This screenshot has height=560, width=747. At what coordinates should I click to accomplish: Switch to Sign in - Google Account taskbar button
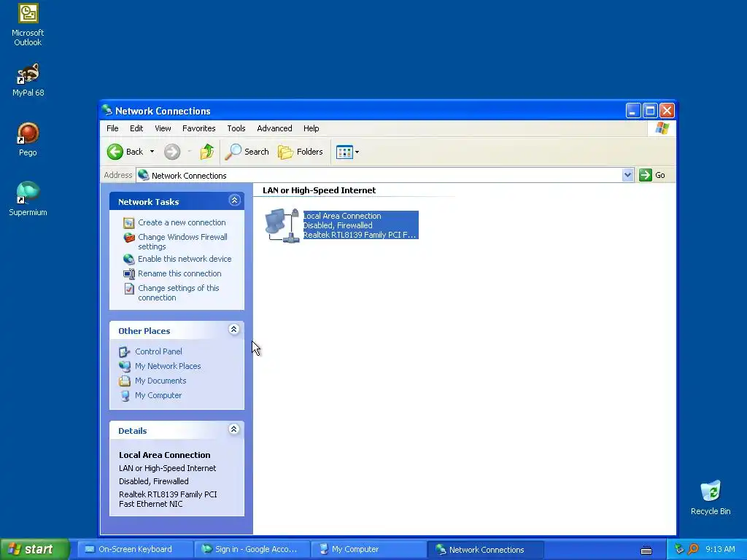(252, 550)
